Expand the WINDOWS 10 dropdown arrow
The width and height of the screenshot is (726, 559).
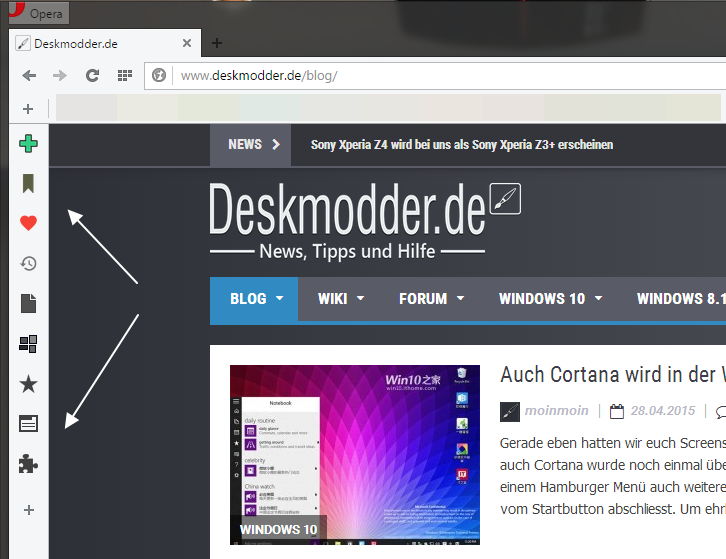pyautogui.click(x=599, y=298)
